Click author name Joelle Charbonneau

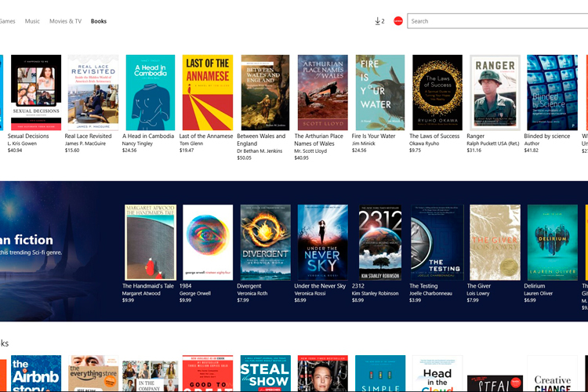(x=431, y=293)
